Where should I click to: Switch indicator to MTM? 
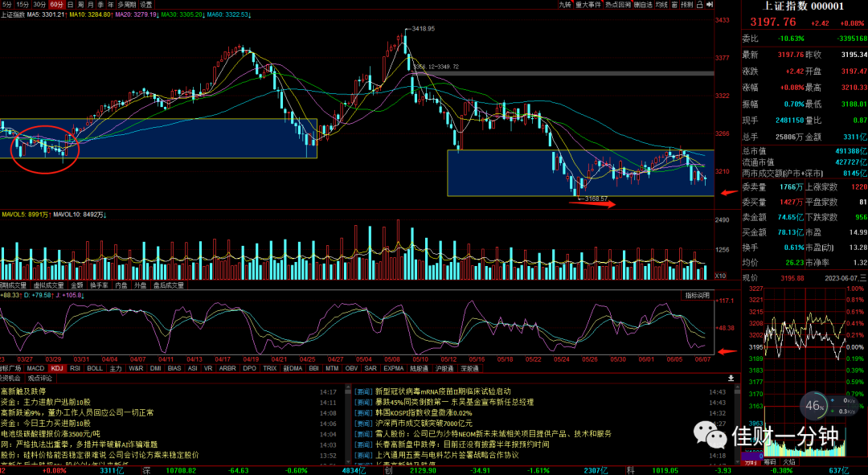coord(332,368)
